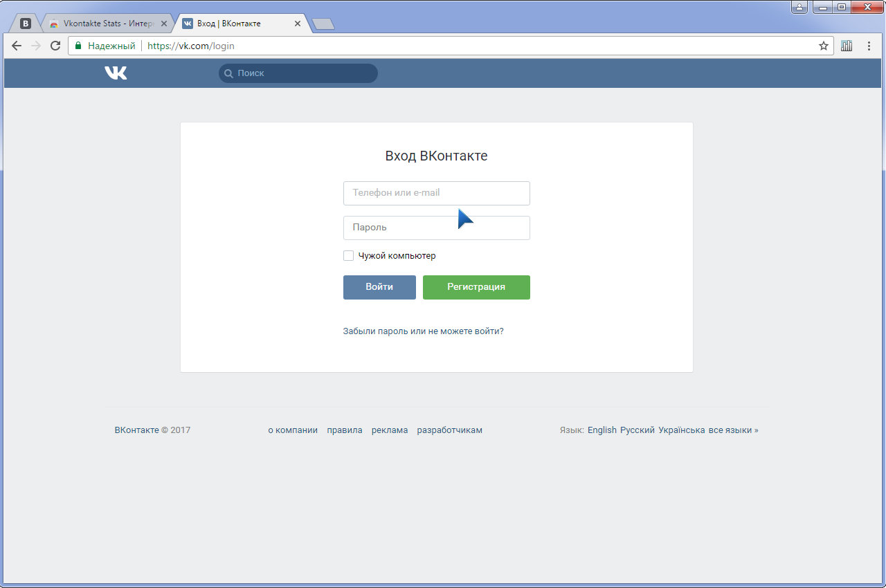Open the Vkontakte Stats extension icon

(847, 46)
